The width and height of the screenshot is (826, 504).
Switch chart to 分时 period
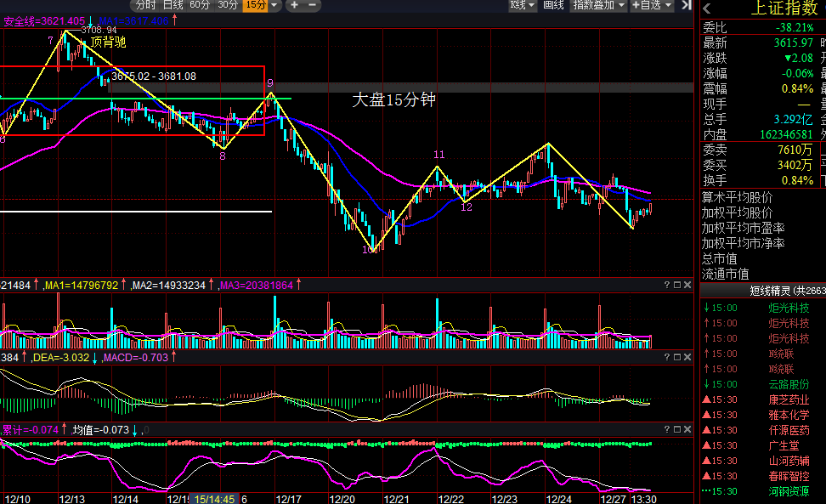pyautogui.click(x=146, y=5)
